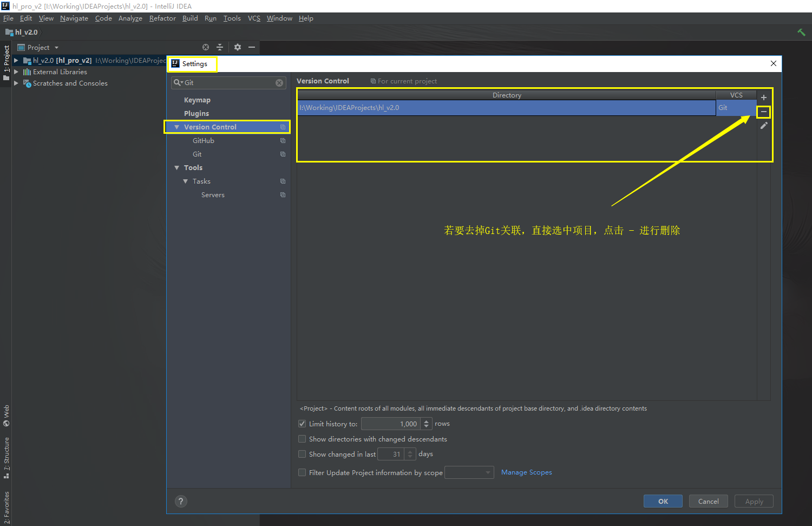Click the project-level icon beside Git
This screenshot has height=526, width=812.
283,154
